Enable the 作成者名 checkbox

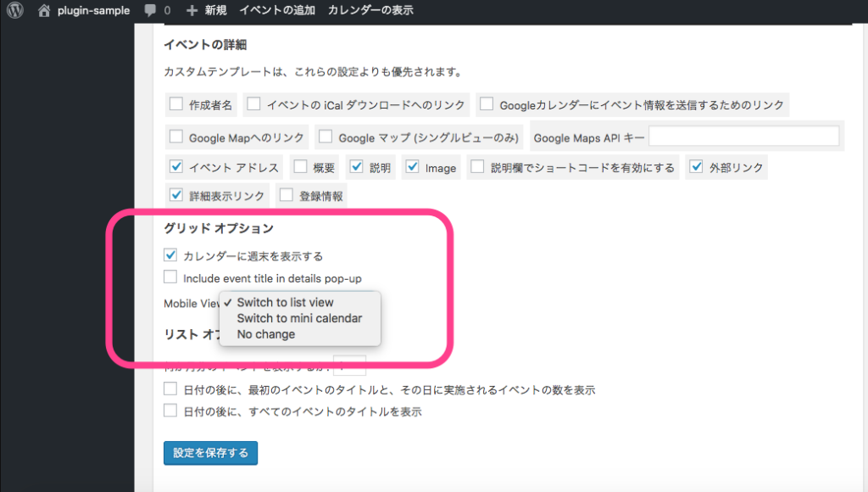click(176, 104)
